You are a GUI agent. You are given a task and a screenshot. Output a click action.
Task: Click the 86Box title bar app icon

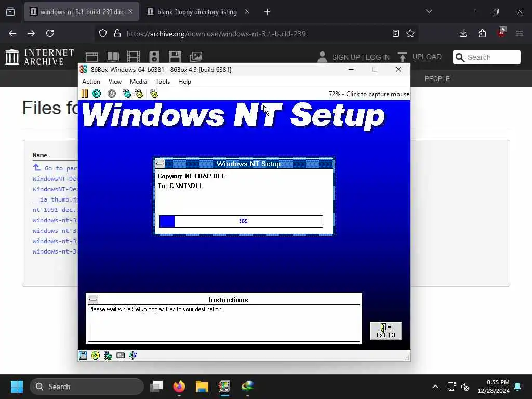point(84,69)
